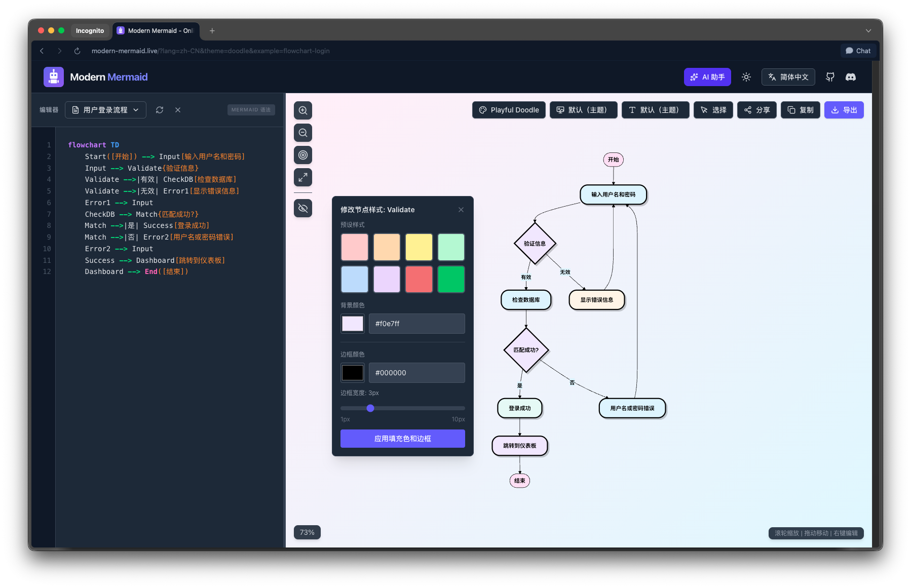Click the refresh icon in editor header
911x588 pixels.
160,110
